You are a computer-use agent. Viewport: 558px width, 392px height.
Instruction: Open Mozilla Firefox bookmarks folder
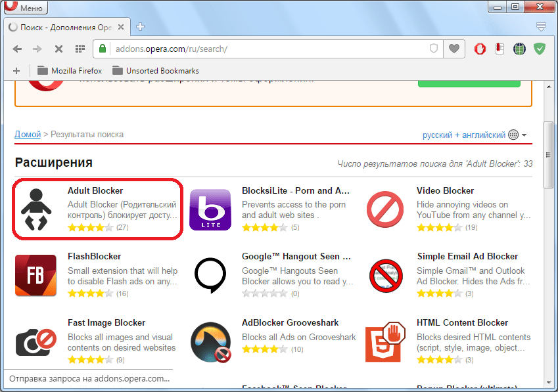click(70, 71)
